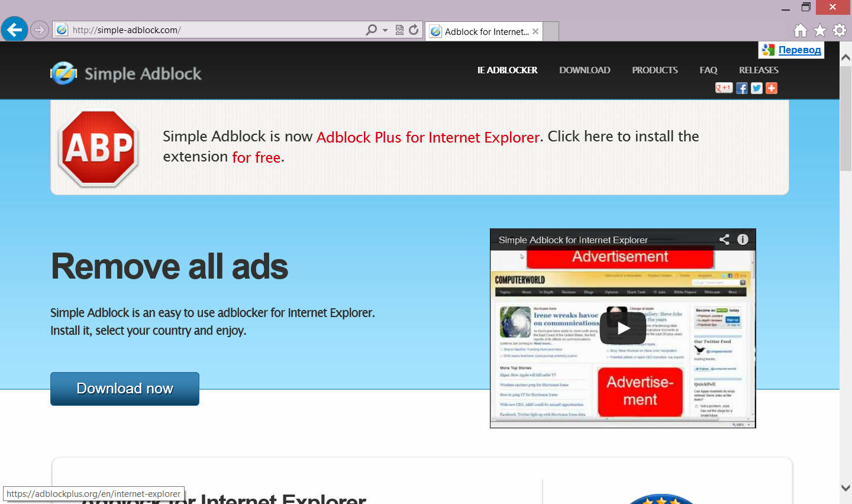This screenshot has width=852, height=504.
Task: Click the scrollbar up arrow
Action: tap(846, 56)
